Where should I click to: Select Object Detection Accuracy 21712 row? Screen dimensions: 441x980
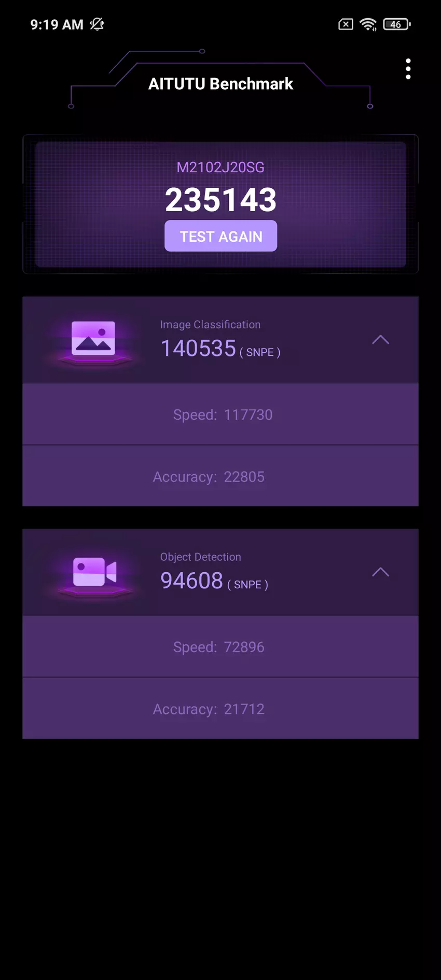[220, 709]
